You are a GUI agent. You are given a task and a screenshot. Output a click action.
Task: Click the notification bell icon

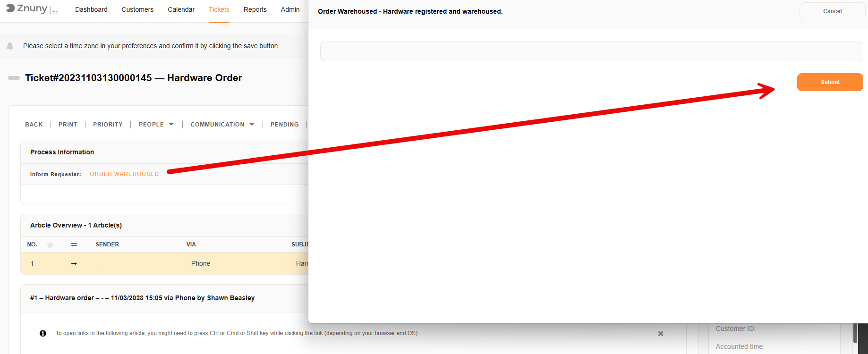tap(10, 46)
